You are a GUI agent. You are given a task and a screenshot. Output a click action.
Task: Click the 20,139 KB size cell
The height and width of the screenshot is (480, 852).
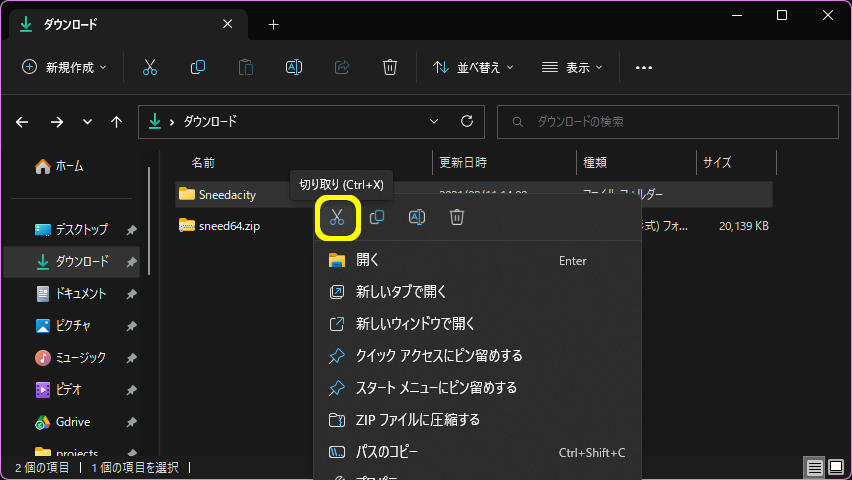pos(744,226)
